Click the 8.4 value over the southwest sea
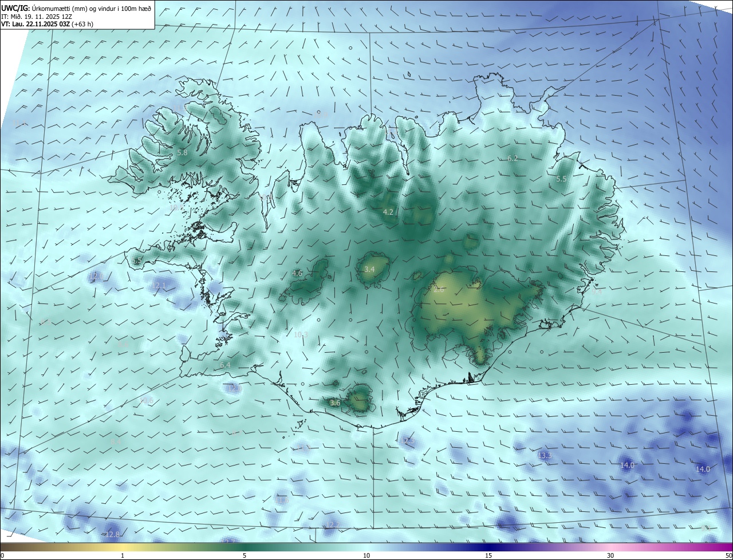Image resolution: width=733 pixels, height=560 pixels. click(116, 442)
